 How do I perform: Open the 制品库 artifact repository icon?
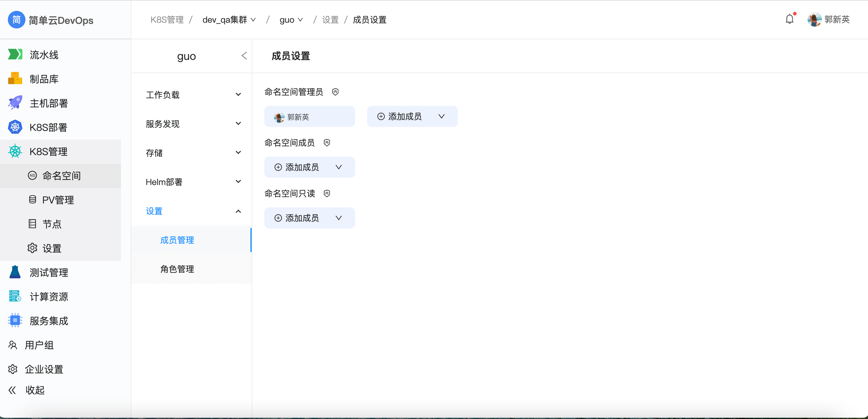15,79
